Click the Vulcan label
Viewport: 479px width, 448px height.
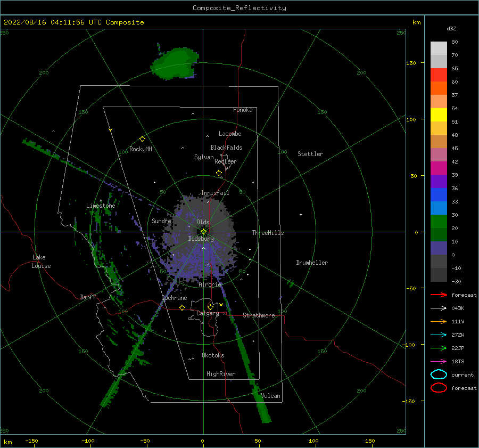(x=270, y=396)
